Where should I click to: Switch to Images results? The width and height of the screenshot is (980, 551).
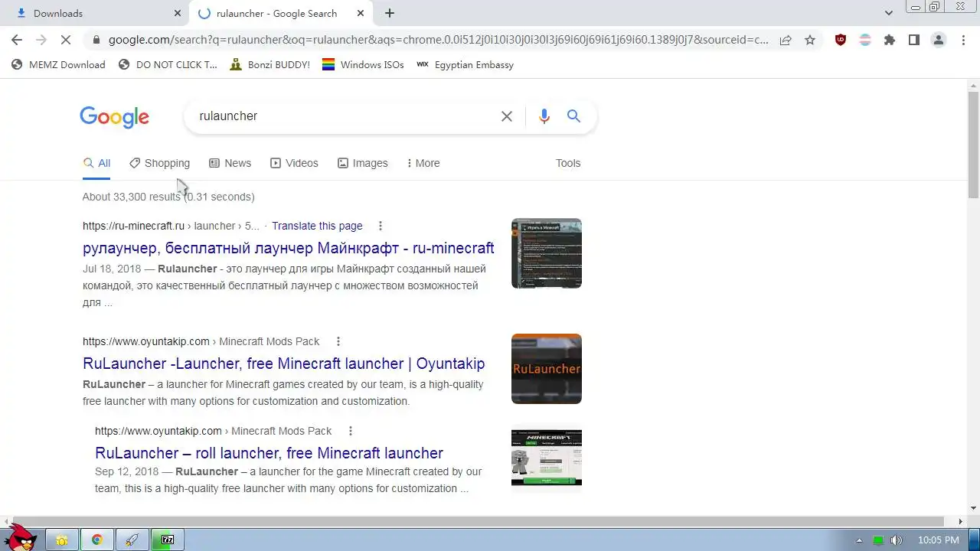(x=363, y=163)
